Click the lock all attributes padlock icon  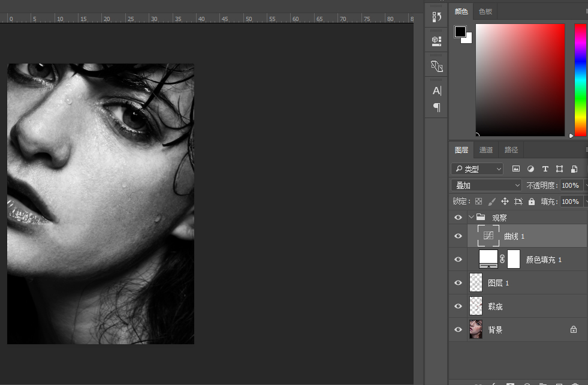[x=532, y=202]
